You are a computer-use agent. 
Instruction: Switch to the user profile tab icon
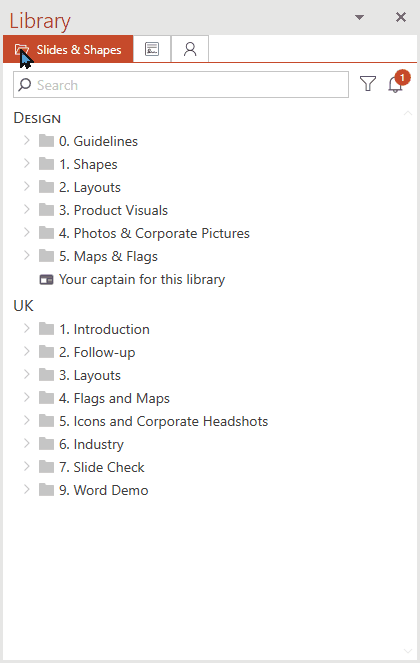point(190,49)
